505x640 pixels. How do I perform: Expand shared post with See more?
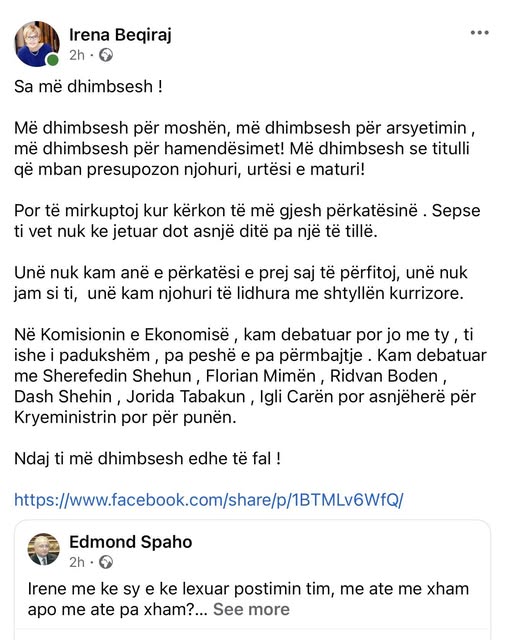point(251,609)
